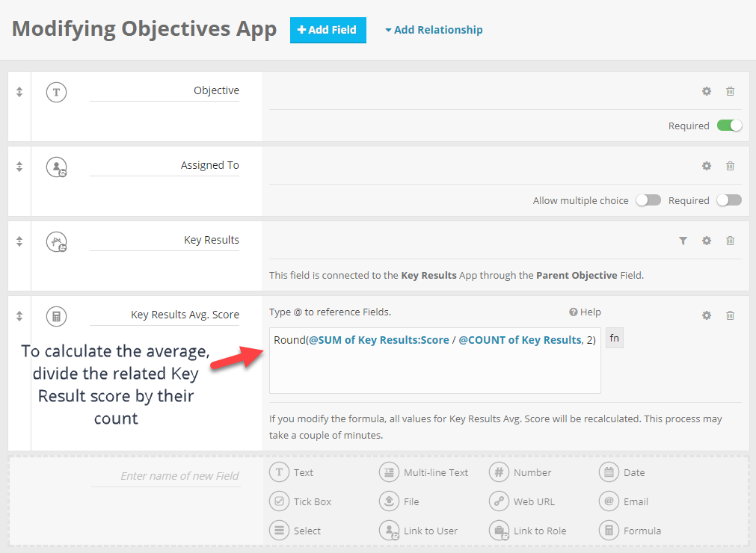Click filter icon on Key Results field
Image resolution: width=756 pixels, height=553 pixels.
[682, 241]
